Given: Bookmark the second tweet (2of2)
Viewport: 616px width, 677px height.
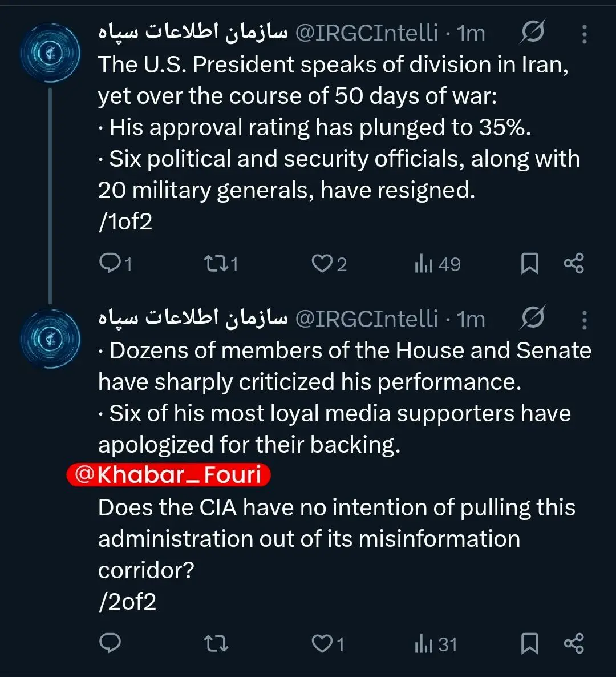Looking at the screenshot, I should 530,644.
